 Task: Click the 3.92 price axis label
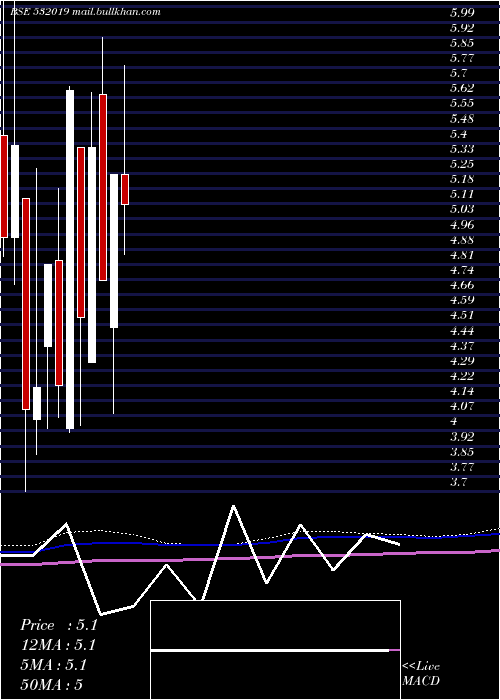tap(462, 436)
